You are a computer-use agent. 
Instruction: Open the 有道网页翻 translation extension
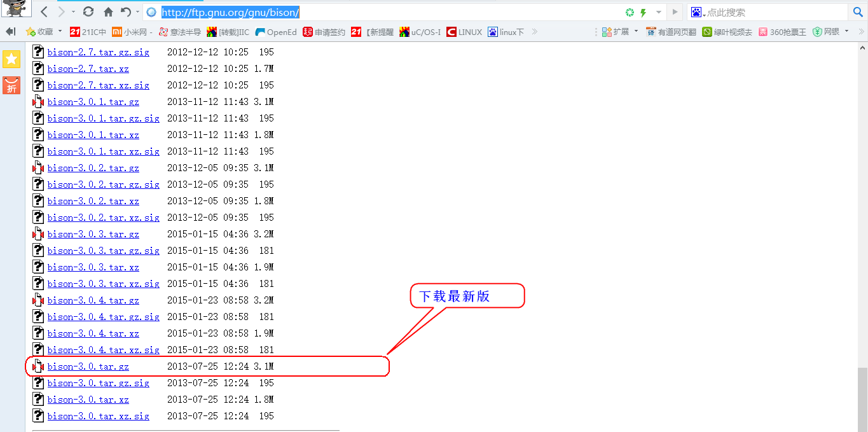[671, 32]
